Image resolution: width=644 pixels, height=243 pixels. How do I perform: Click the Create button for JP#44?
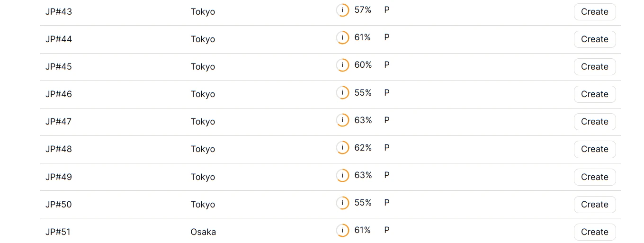pyautogui.click(x=594, y=39)
